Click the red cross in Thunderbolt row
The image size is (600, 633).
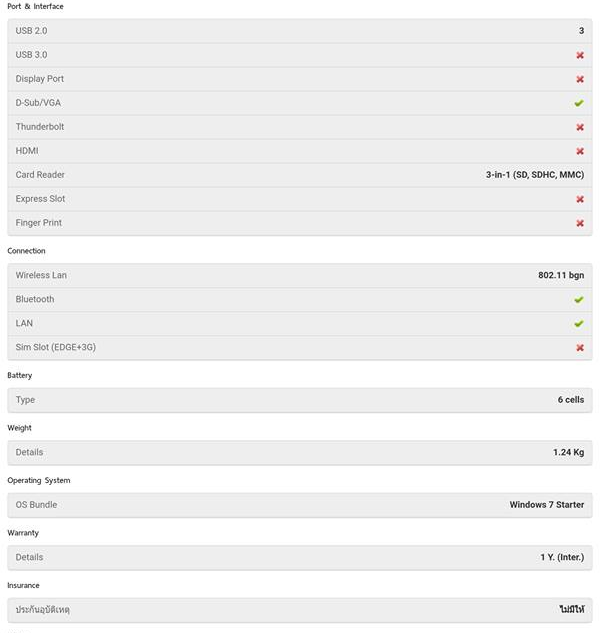click(580, 127)
